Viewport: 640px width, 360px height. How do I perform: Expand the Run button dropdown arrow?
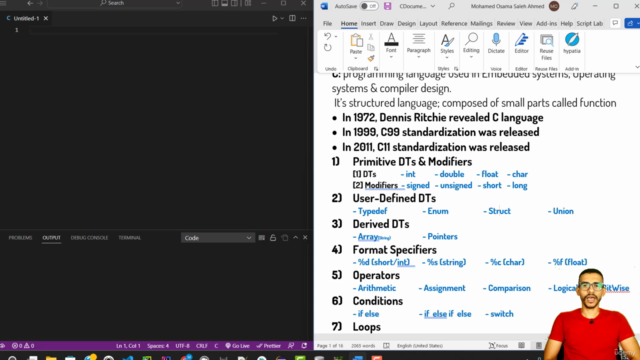(282, 18)
